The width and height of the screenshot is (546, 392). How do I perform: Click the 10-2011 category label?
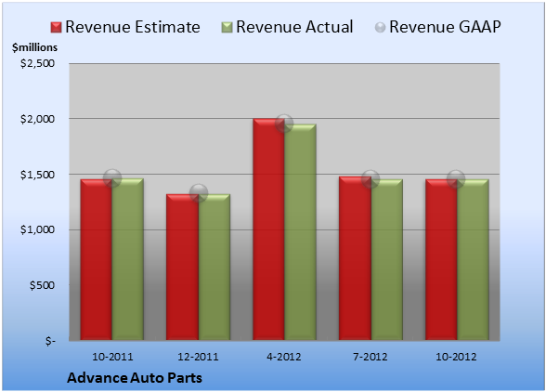coord(112,357)
